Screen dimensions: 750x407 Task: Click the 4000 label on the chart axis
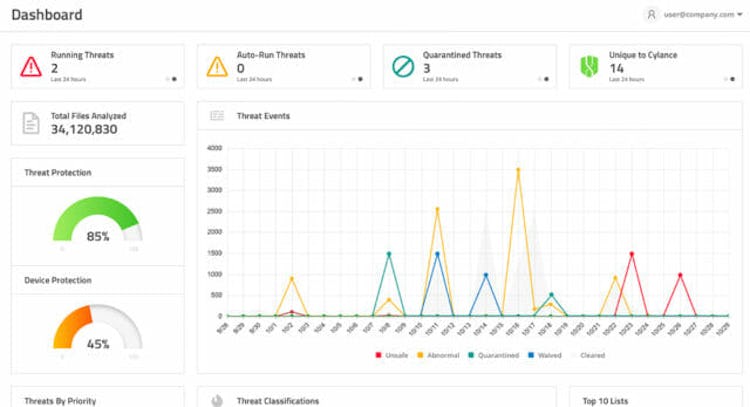pyautogui.click(x=214, y=148)
